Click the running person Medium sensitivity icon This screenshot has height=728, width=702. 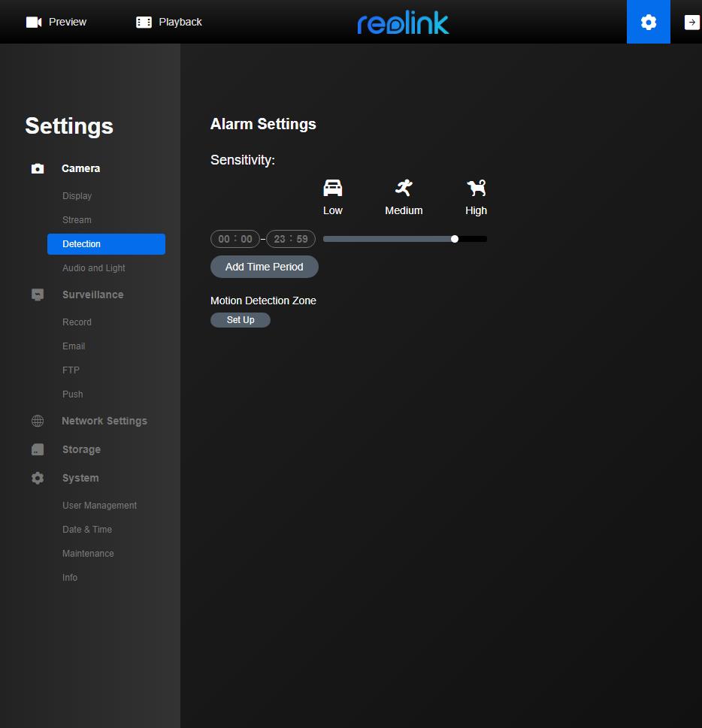[x=404, y=188]
